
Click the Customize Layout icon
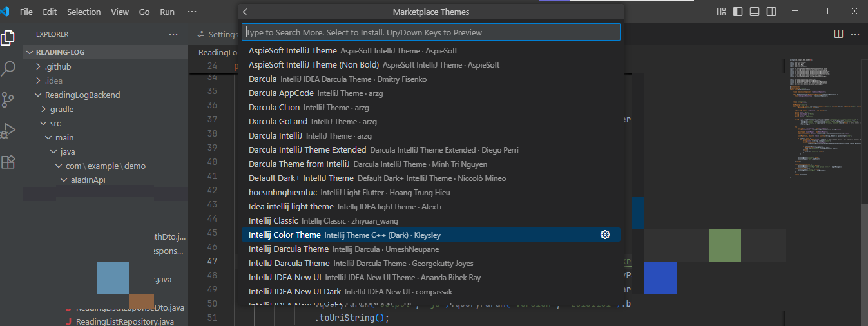tap(721, 12)
